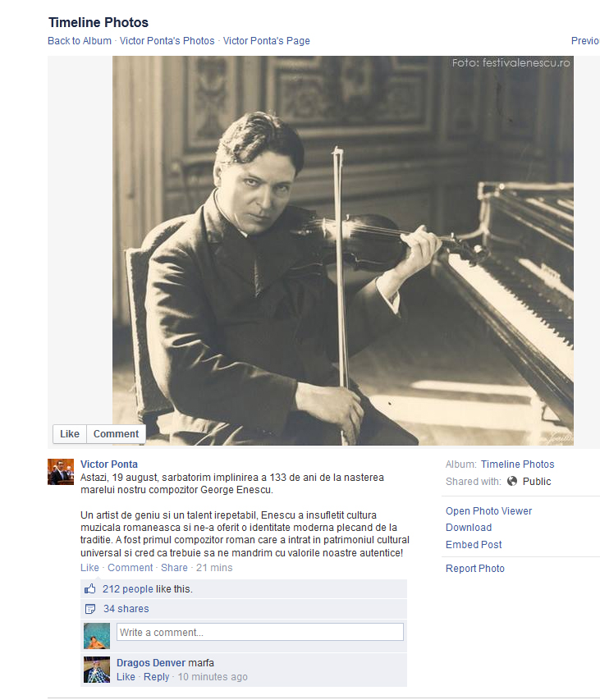The width and height of the screenshot is (600, 700).
Task: Open Victor Ponta's Photos link
Action: (x=167, y=41)
